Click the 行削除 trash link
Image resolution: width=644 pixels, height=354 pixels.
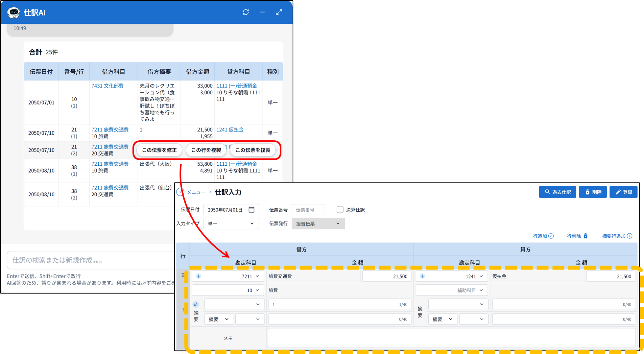tap(577, 236)
